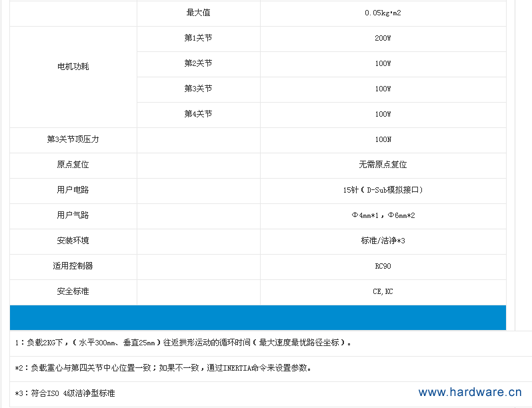Click the RC90 controller value
The height and width of the screenshot is (408, 532).
[x=383, y=267]
